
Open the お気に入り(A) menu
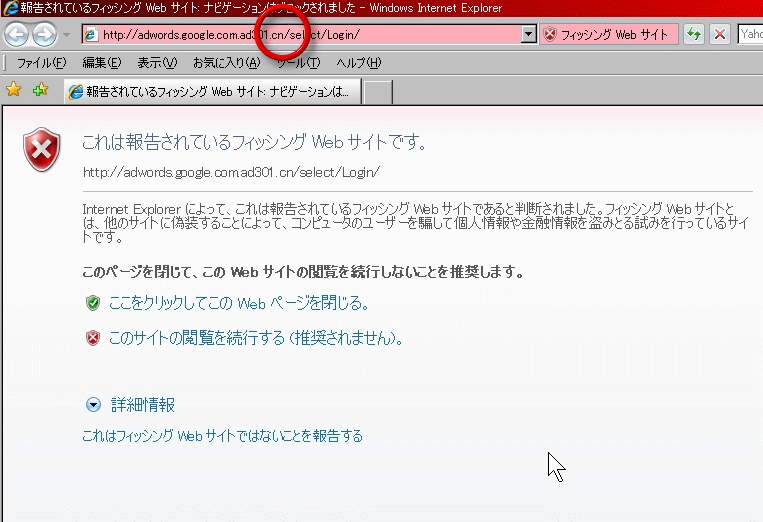(227, 63)
